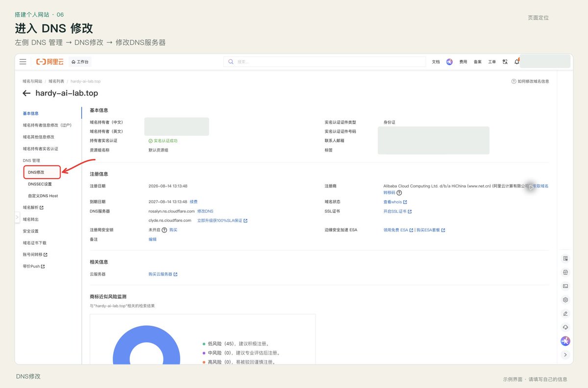Select 域名证书下载 in the sidebar
Image resolution: width=588 pixels, height=388 pixels.
point(34,243)
